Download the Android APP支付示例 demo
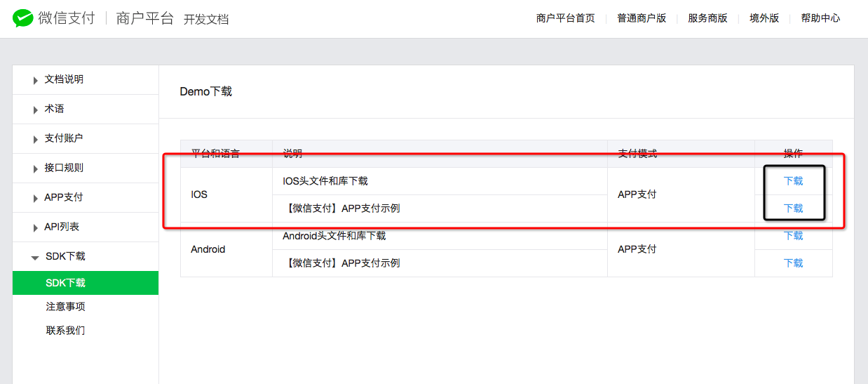Viewport: 868px width, 384px height. click(x=793, y=263)
